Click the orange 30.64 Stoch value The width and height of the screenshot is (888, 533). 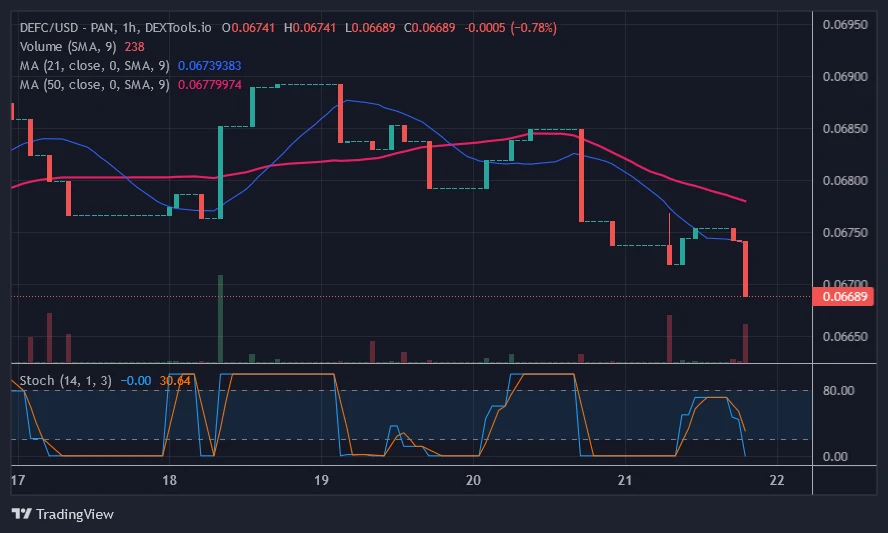[x=174, y=381]
